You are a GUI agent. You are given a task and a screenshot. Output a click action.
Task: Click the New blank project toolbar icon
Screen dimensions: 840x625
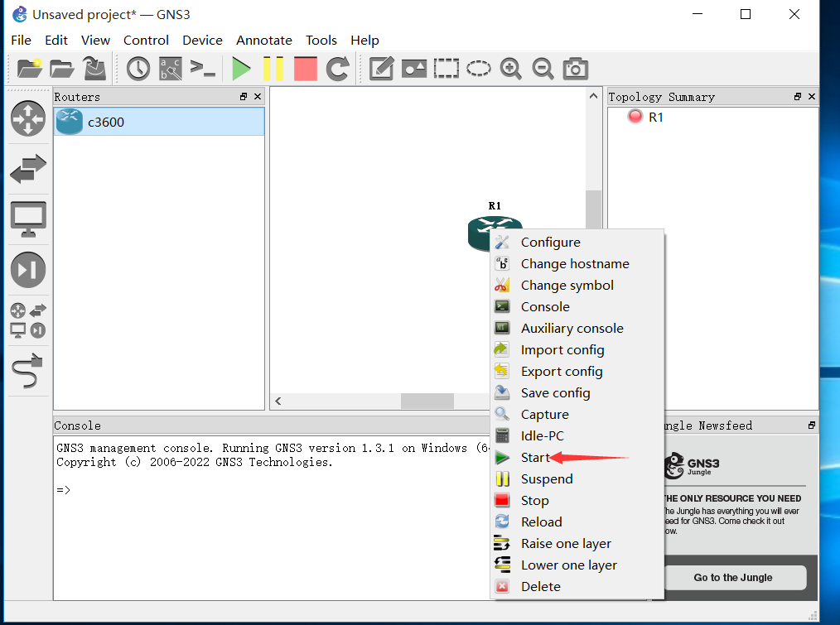coord(30,69)
